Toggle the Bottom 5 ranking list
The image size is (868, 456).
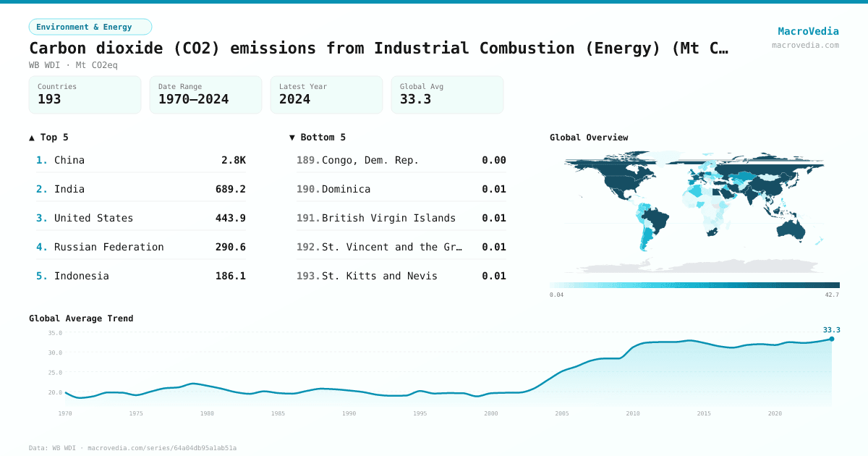(401, 217)
